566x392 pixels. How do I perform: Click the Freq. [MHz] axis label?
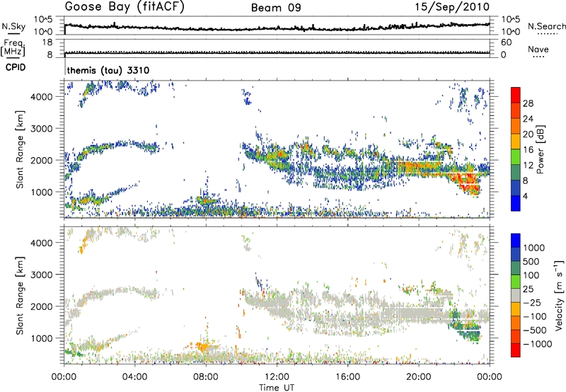[13, 47]
